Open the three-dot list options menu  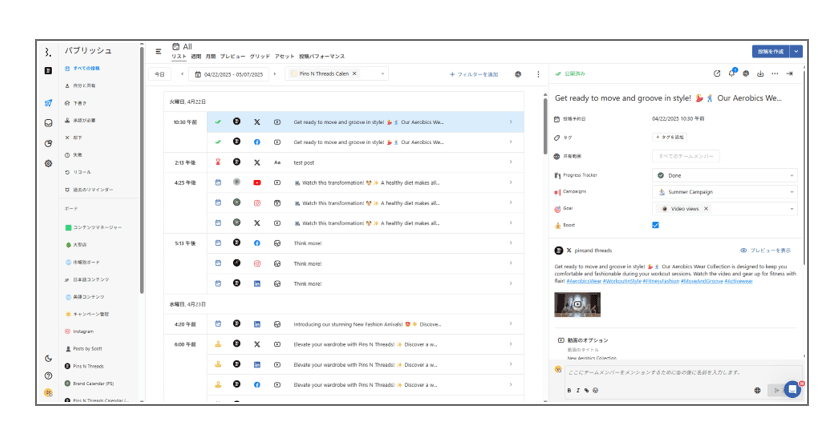coord(538,74)
